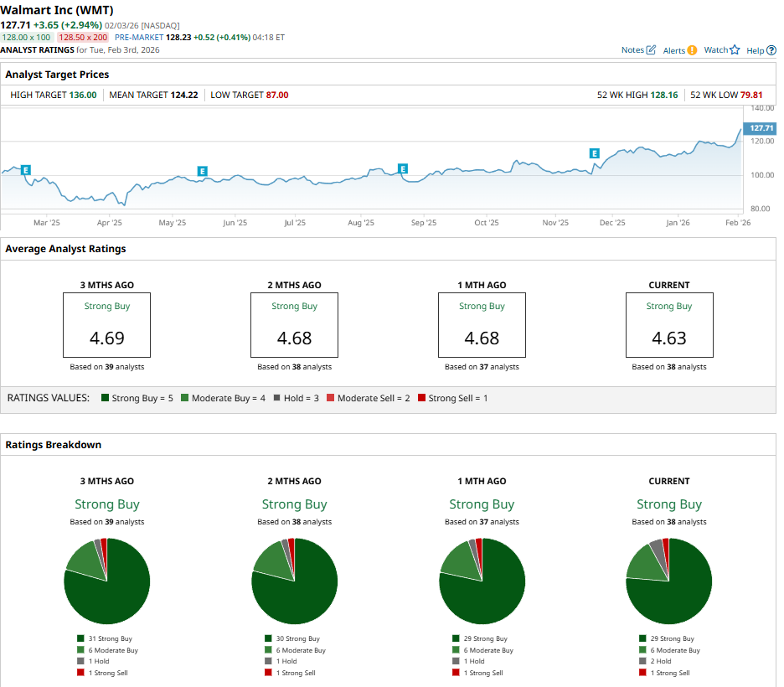Add WMT to watchlist via star icon
Viewport: 784px width, 687px height.
735,50
